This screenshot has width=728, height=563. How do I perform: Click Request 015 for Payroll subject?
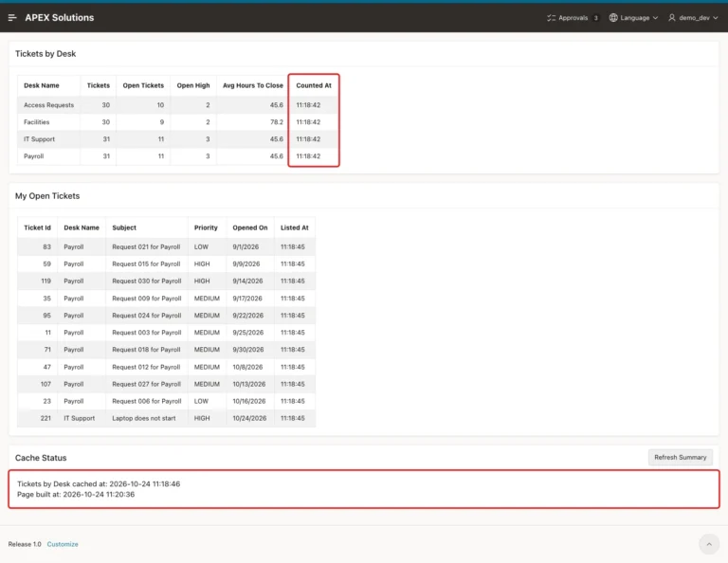146,263
